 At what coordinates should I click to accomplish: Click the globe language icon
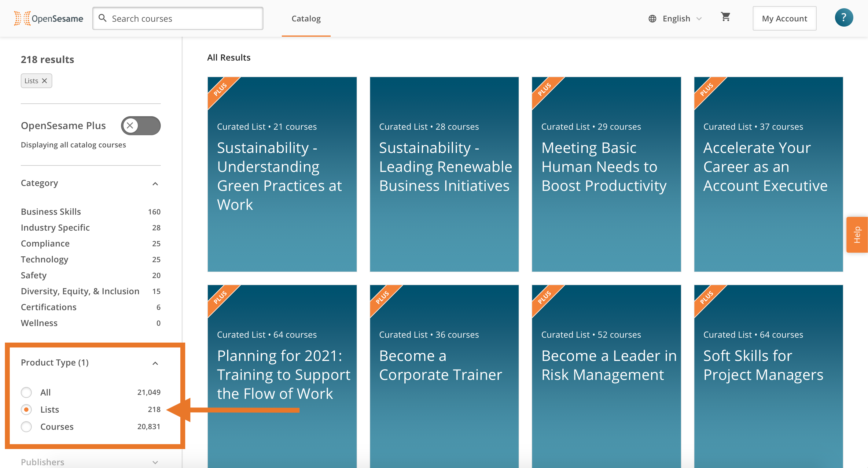652,19
